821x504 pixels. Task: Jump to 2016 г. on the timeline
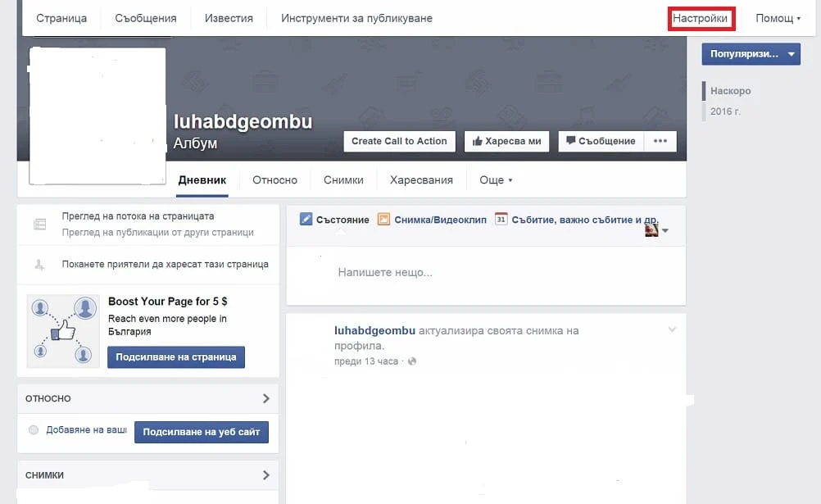click(725, 111)
